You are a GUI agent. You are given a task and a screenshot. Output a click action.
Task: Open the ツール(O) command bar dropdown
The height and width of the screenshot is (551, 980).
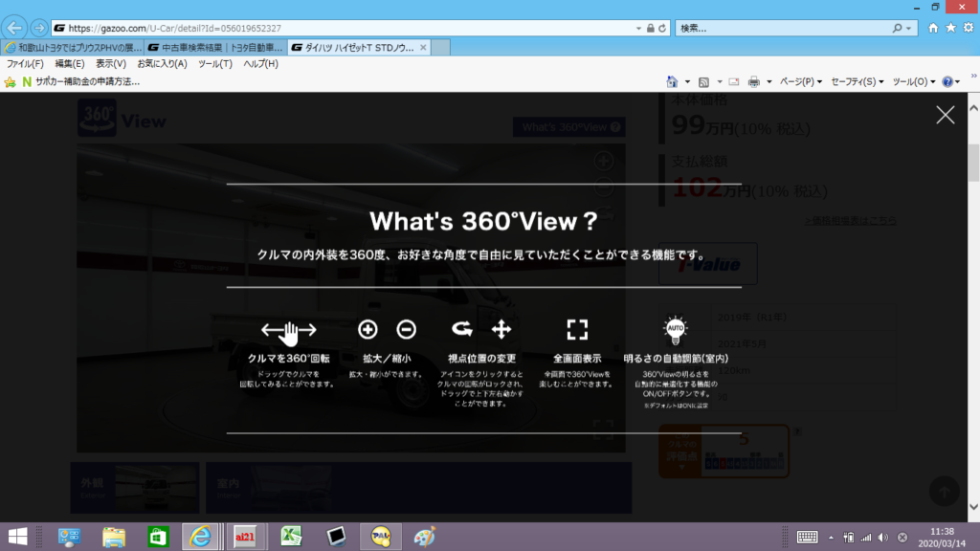tap(914, 82)
